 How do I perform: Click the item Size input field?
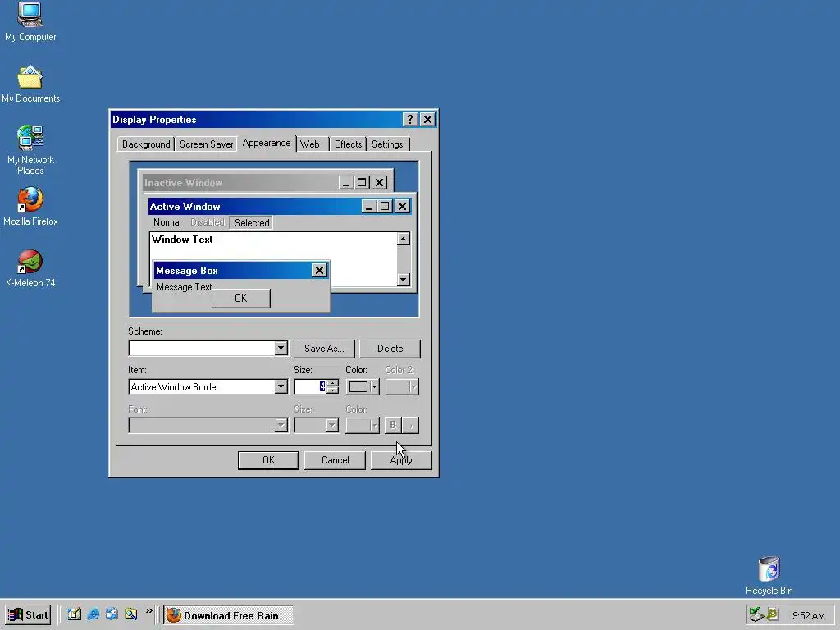tap(310, 387)
